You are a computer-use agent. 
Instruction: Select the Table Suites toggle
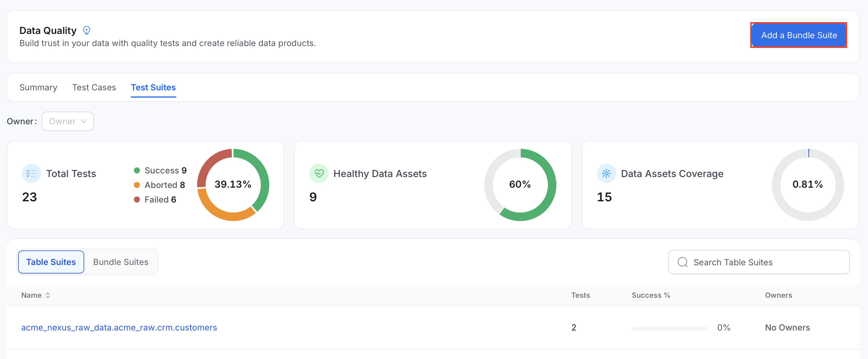click(51, 262)
